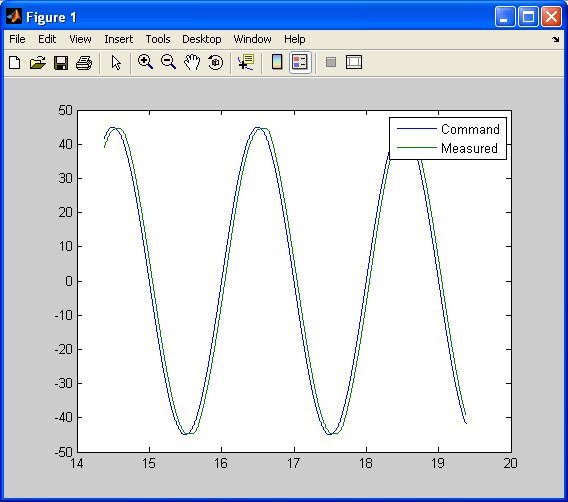Open the Edit menu
This screenshot has width=568, height=502.
(47, 39)
